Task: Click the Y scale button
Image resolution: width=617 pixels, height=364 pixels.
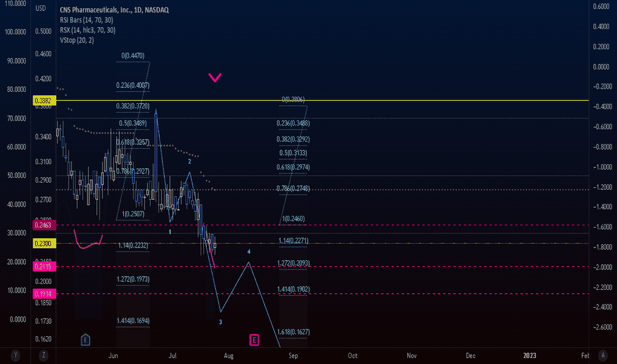Action: tap(15, 355)
